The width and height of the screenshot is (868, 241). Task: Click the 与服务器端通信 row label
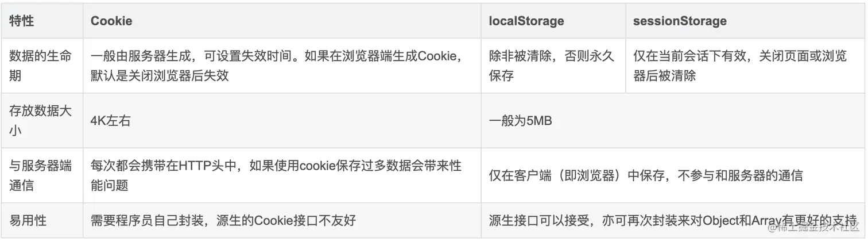41,175
